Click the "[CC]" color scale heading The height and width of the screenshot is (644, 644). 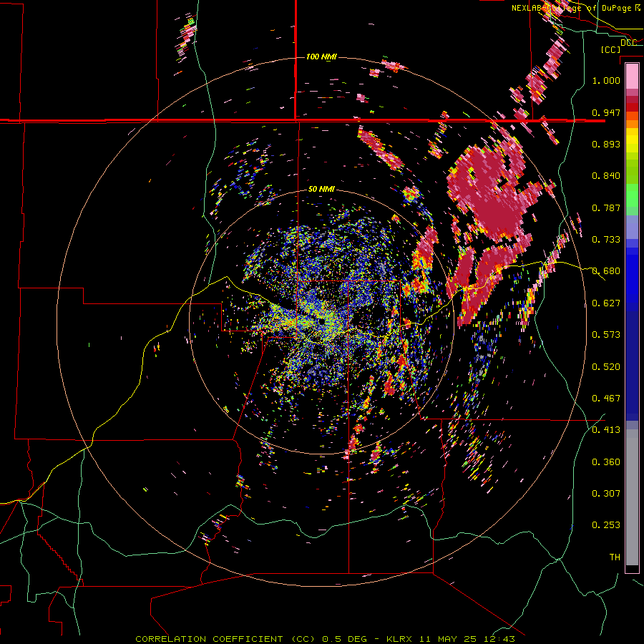pyautogui.click(x=611, y=49)
